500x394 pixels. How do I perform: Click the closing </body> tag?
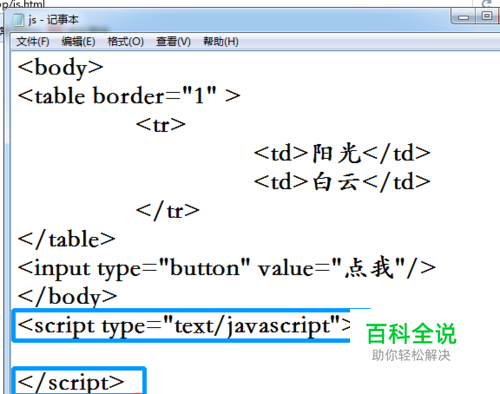tap(67, 296)
